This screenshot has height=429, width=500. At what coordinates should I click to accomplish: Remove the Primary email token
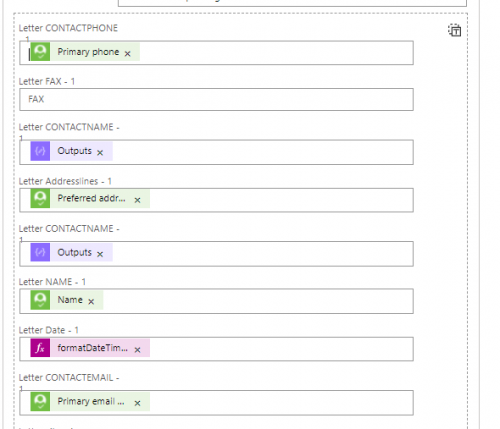[x=137, y=403]
